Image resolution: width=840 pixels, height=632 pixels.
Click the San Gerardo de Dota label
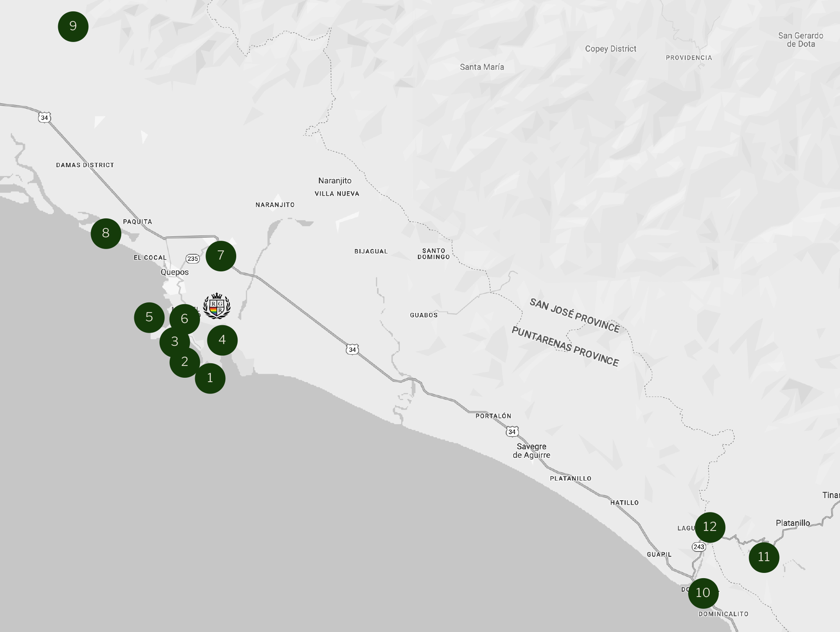[x=801, y=40]
